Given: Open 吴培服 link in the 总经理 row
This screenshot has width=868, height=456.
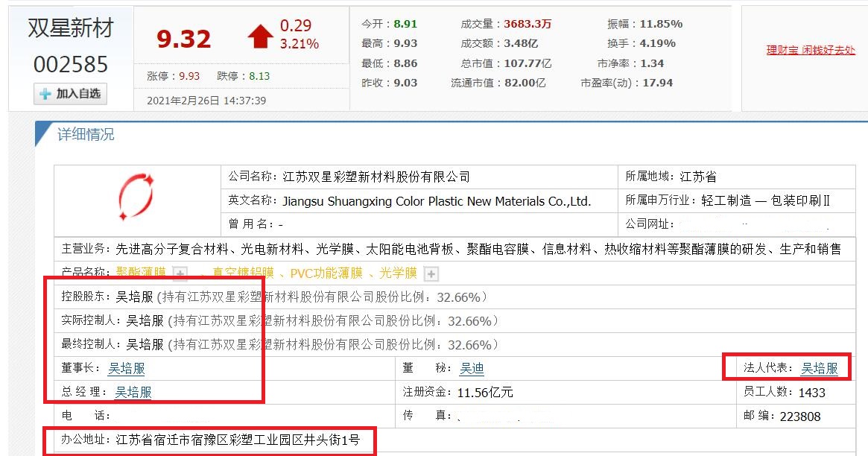Looking at the screenshot, I should click(133, 392).
